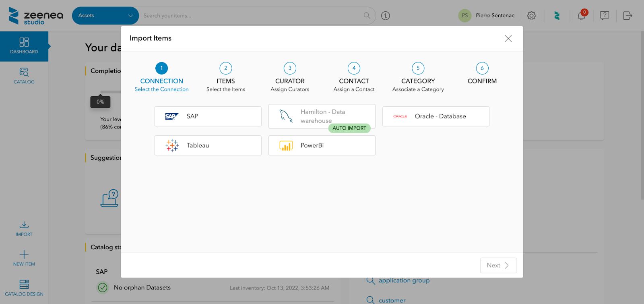
Task: Click the Next button
Action: tap(498, 265)
